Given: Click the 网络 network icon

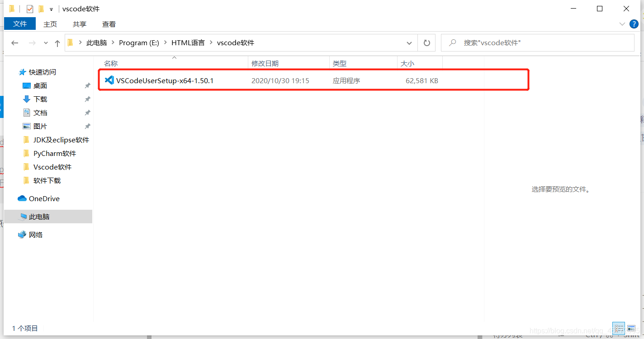Looking at the screenshot, I should point(22,235).
